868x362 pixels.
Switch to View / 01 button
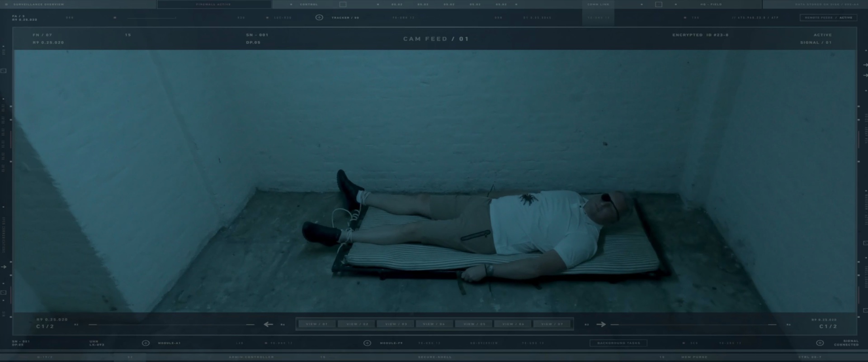316,324
